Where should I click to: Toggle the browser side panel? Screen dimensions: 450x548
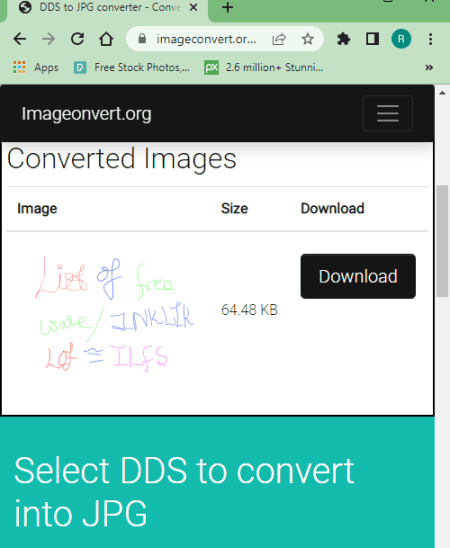(372, 39)
